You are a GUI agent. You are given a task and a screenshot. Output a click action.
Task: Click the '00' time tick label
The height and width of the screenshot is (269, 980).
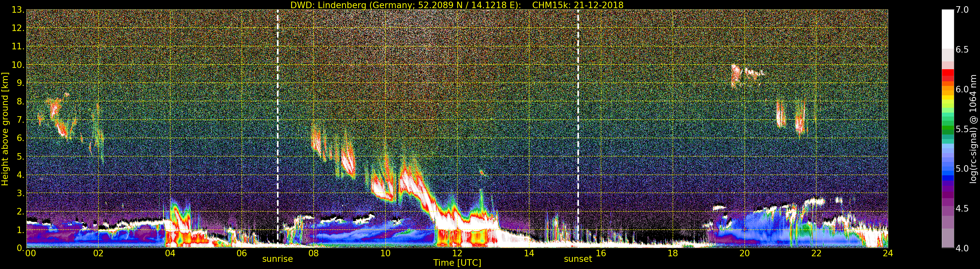[30, 253]
